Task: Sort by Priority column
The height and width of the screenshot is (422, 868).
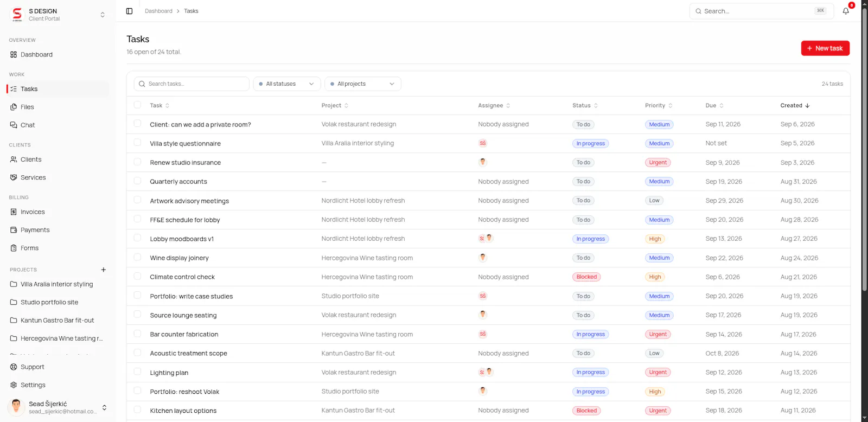Action: tap(659, 106)
